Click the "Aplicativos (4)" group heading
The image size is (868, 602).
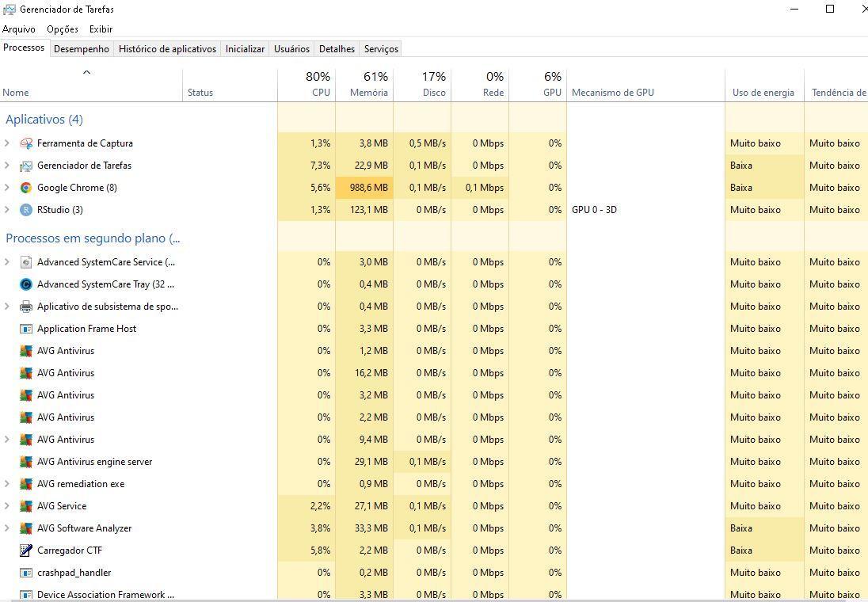point(44,120)
